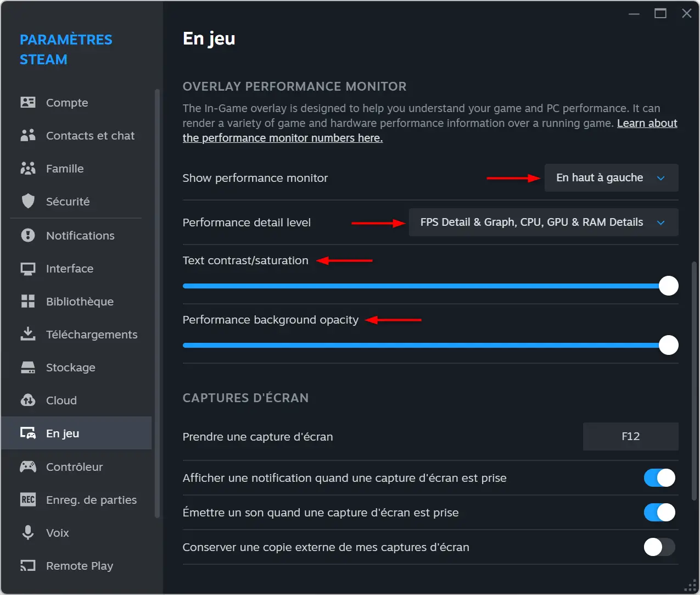Select Sécurité in the sidebar
The image size is (700, 595).
point(76,202)
